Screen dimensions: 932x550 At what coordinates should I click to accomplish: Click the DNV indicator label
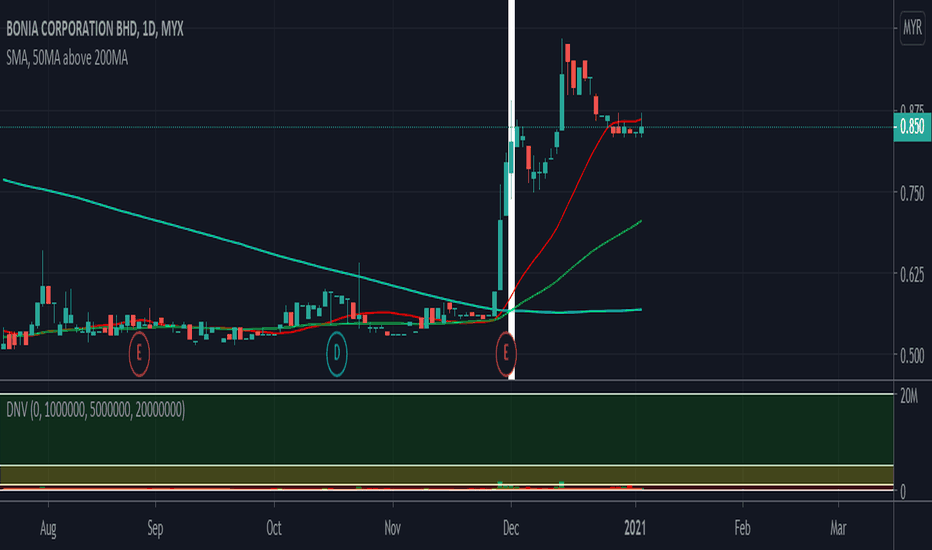(96, 410)
